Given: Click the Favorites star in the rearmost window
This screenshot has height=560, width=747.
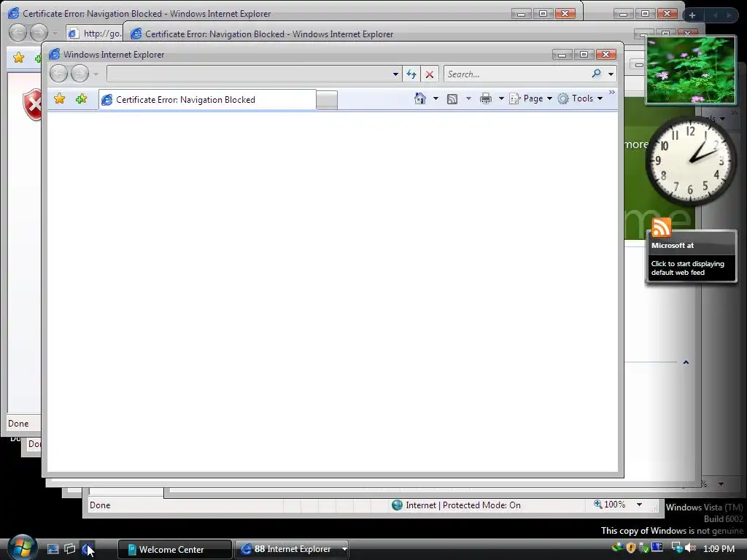Looking at the screenshot, I should (18, 58).
